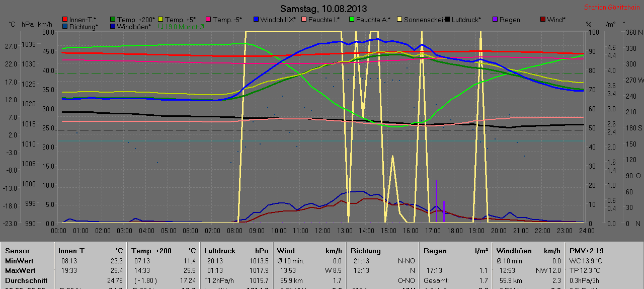The image size is (644, 289).
Task: Select the Luftdruck column header in table
Action: tap(220, 251)
